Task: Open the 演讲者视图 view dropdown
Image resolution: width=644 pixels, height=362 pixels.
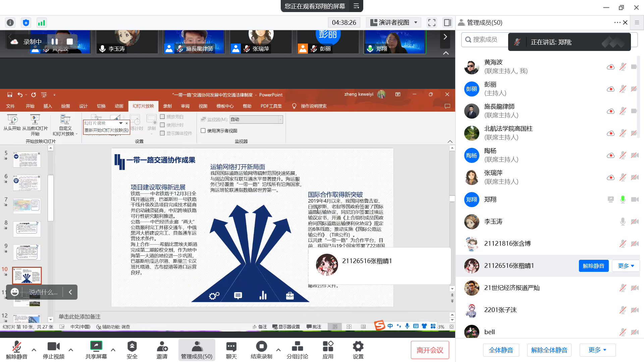Action: click(394, 22)
